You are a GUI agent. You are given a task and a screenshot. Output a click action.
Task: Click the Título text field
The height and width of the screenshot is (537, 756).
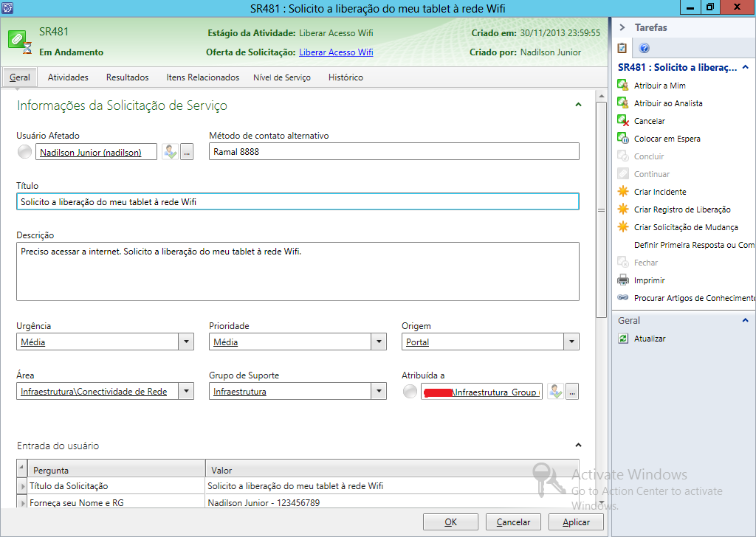298,202
